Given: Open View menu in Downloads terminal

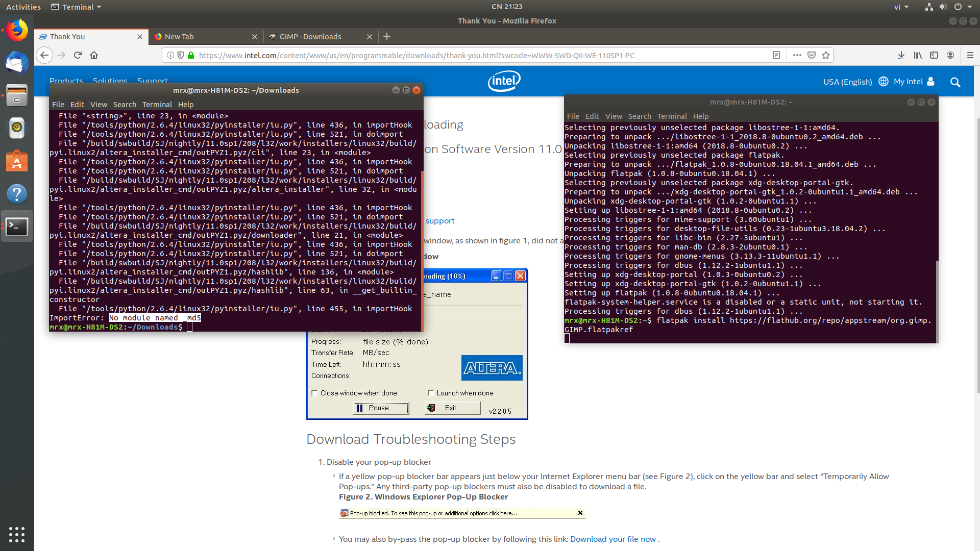Looking at the screenshot, I should [x=99, y=104].
